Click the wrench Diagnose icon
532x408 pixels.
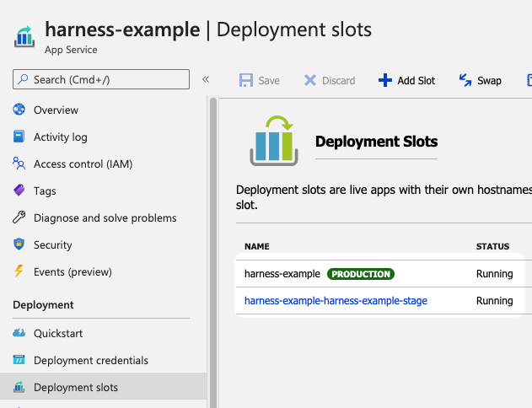pyautogui.click(x=19, y=217)
